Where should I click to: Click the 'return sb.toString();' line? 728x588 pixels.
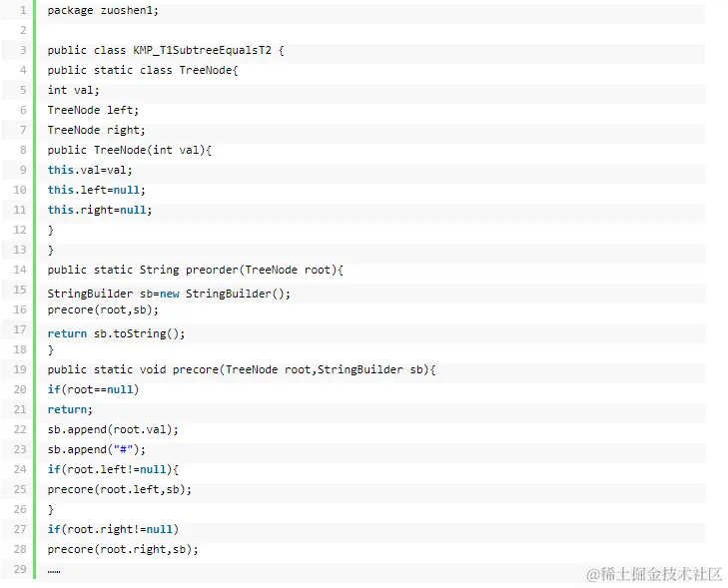pos(116,333)
